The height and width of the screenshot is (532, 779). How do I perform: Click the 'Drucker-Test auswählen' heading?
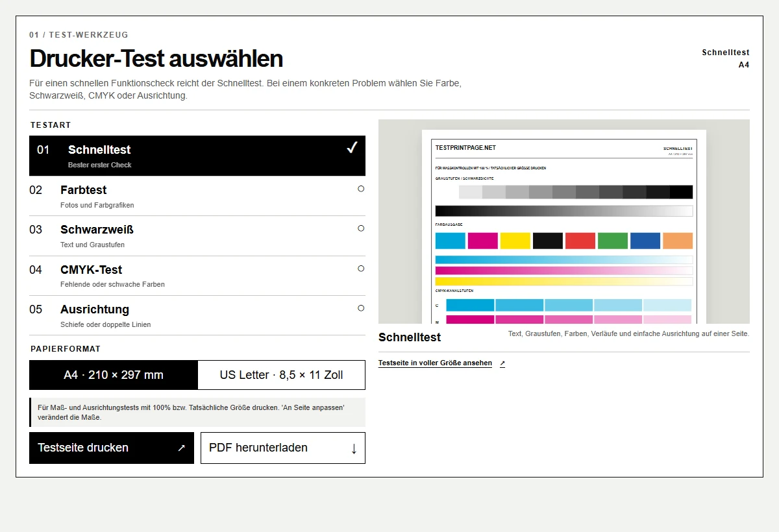point(156,58)
